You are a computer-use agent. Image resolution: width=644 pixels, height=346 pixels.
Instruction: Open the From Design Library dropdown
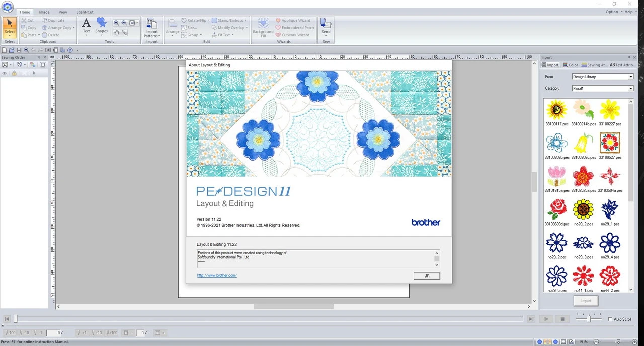[630, 77]
